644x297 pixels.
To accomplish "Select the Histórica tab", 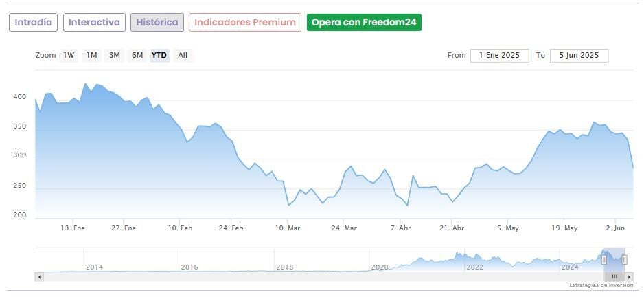I will 157,23.
